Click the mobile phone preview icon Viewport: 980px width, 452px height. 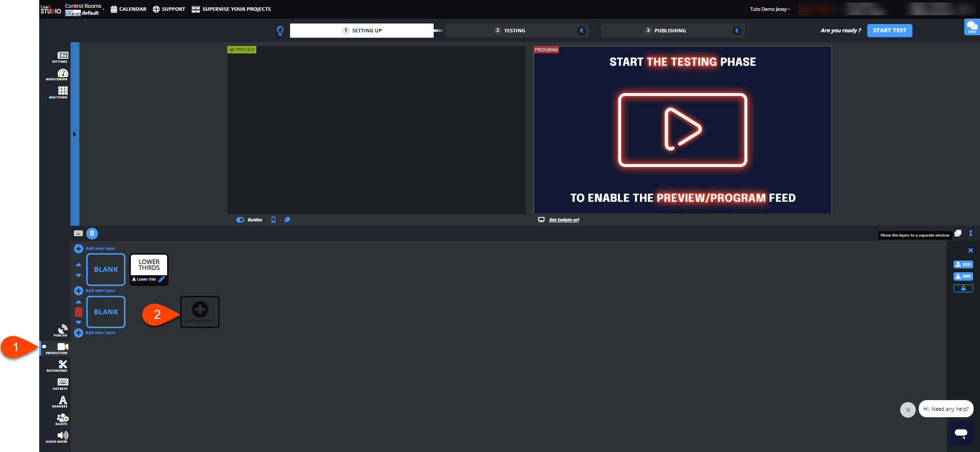pyautogui.click(x=273, y=220)
